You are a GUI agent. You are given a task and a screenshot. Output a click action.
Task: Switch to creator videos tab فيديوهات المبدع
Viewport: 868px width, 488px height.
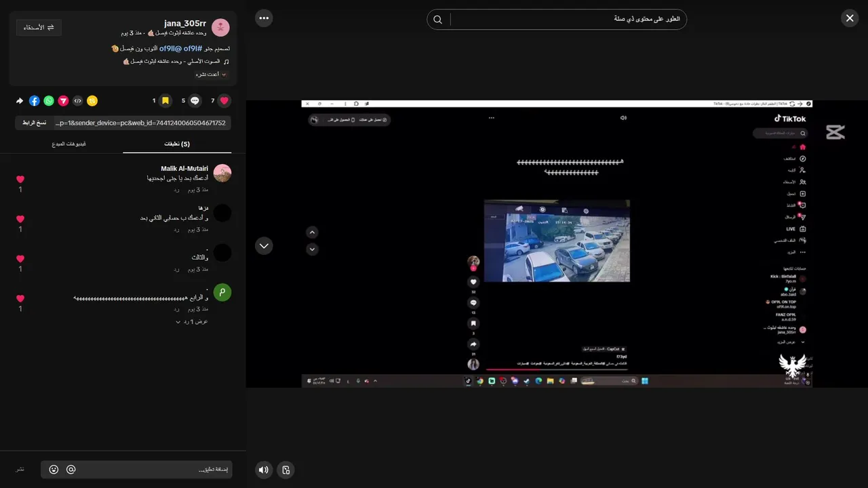pos(69,144)
